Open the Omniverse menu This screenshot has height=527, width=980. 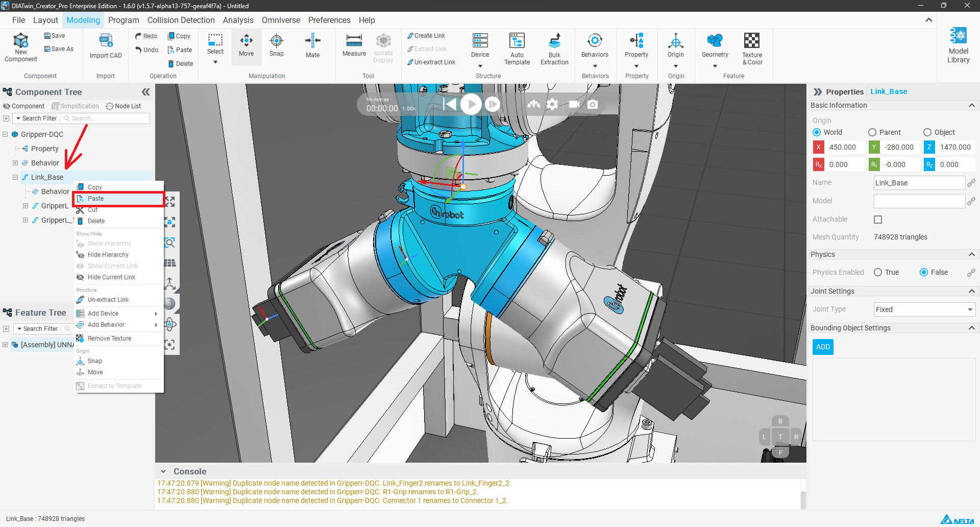pos(281,20)
